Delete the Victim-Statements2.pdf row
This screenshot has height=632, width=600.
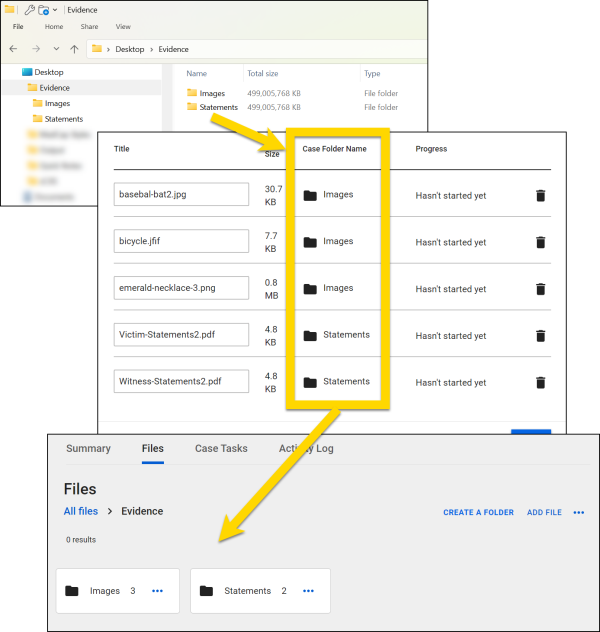click(x=540, y=335)
